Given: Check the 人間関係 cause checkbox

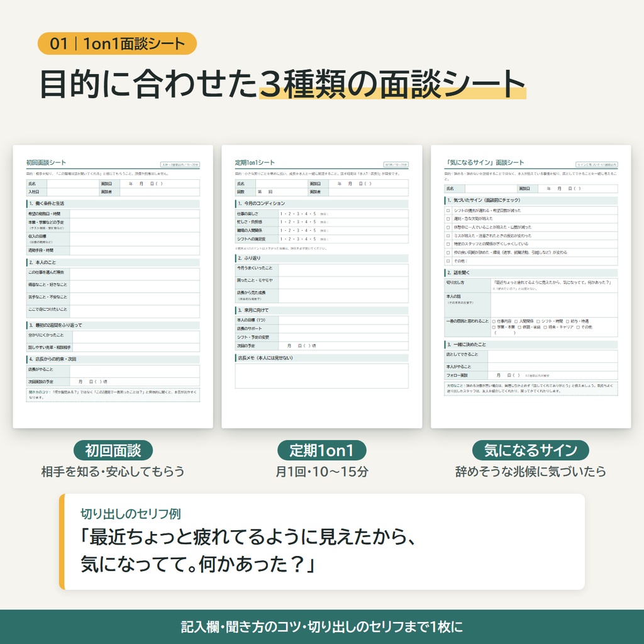Looking at the screenshot, I should 516,321.
